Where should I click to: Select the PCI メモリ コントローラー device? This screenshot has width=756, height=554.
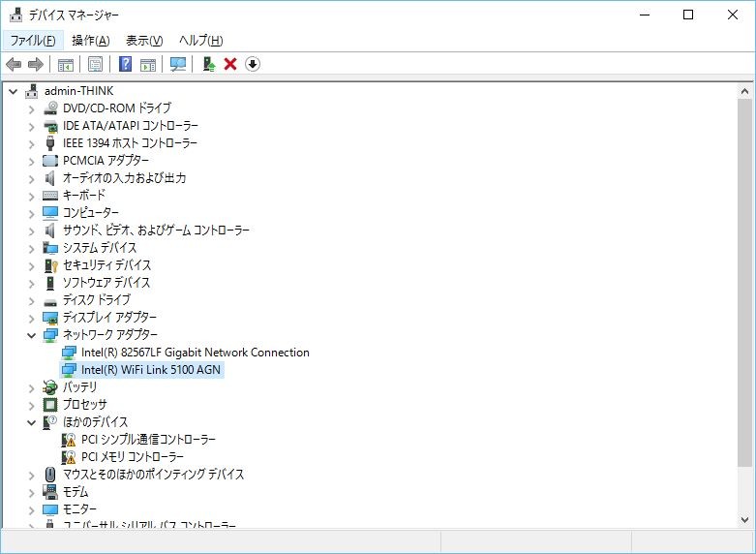point(133,457)
